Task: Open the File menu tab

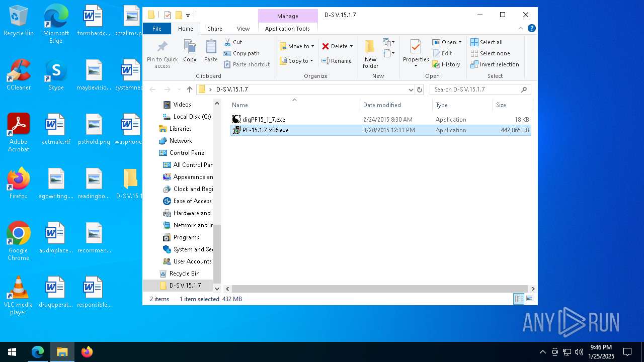Action: pyautogui.click(x=157, y=29)
